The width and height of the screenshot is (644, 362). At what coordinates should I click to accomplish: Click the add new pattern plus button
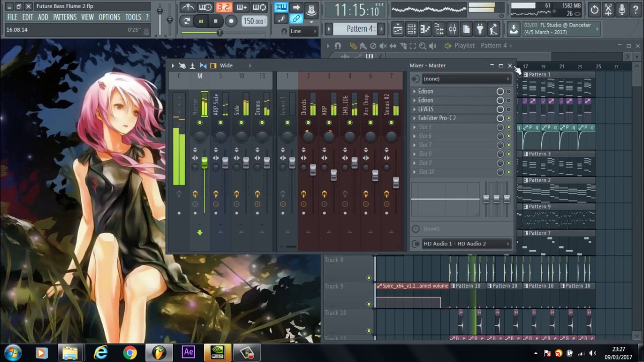tap(381, 29)
